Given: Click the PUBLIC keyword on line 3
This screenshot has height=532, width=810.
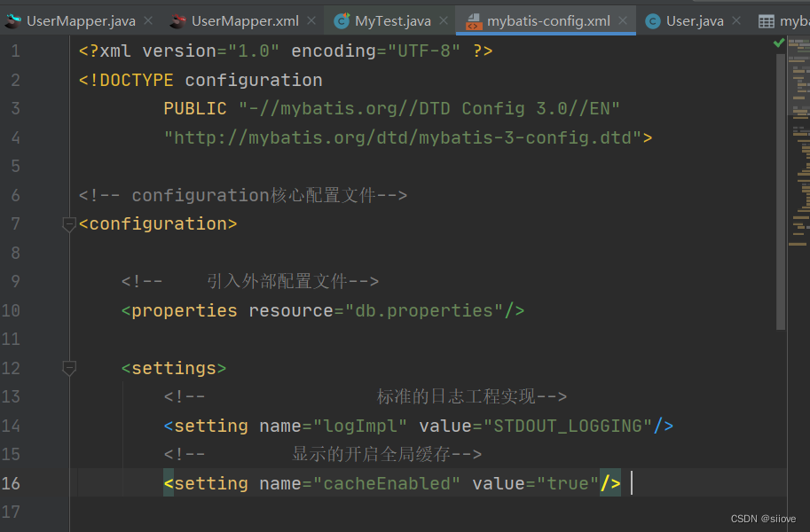Looking at the screenshot, I should click(x=195, y=108).
